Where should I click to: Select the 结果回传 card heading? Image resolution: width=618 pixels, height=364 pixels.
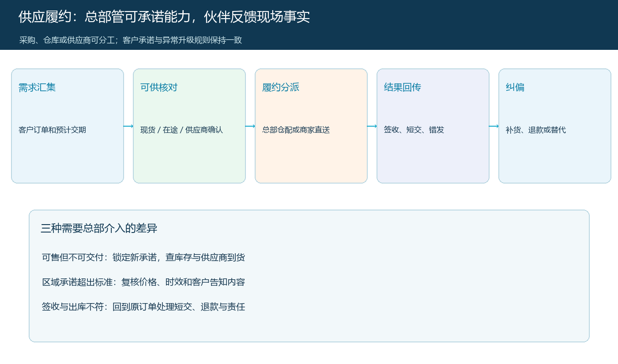pos(403,87)
